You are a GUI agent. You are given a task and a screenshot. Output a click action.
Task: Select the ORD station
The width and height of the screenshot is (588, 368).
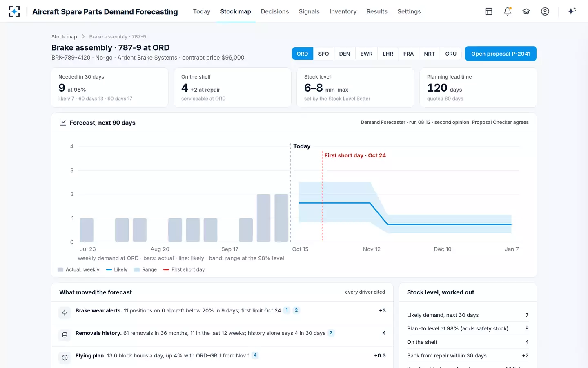[303, 54]
